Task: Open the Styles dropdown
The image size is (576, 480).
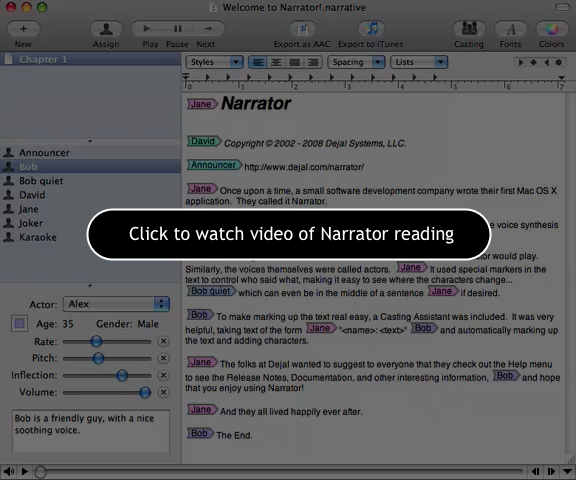Action: tap(215, 62)
